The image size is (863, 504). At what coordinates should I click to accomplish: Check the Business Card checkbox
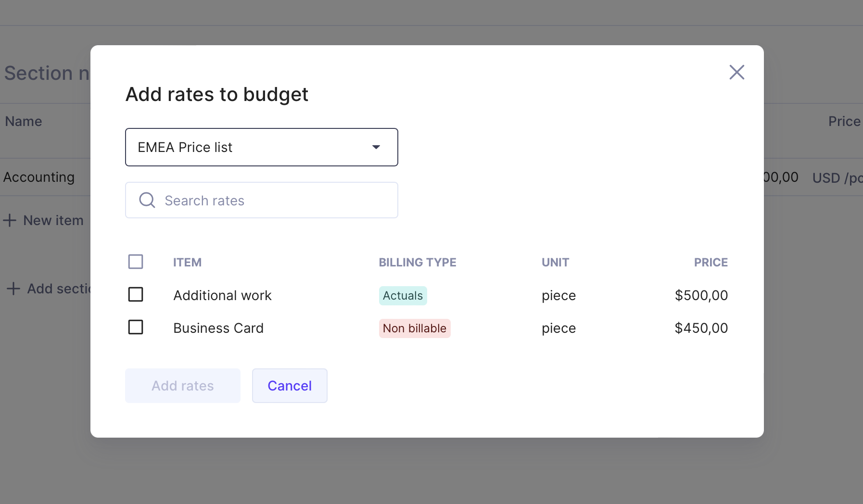[x=136, y=327]
